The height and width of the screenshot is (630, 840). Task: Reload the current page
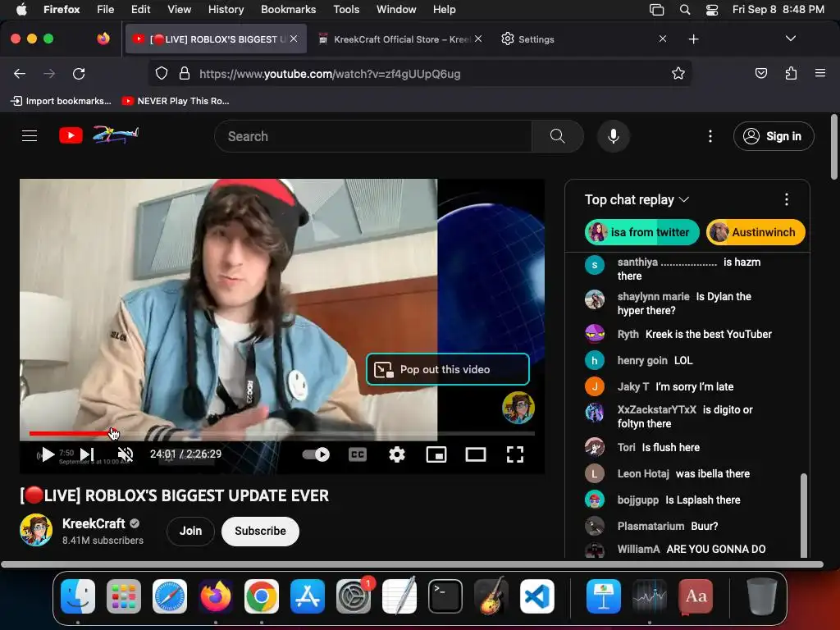[79, 74]
